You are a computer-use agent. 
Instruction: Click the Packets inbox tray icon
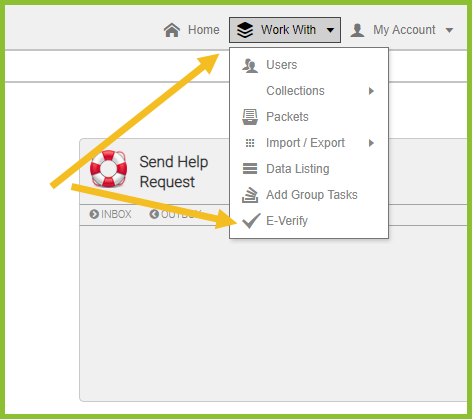[250, 117]
